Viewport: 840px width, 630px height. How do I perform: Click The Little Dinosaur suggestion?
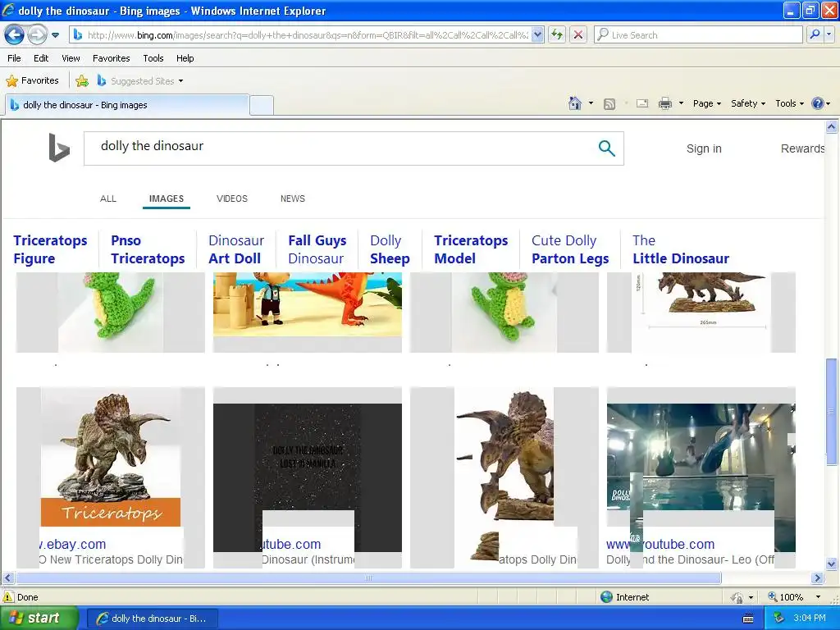pyautogui.click(x=680, y=249)
